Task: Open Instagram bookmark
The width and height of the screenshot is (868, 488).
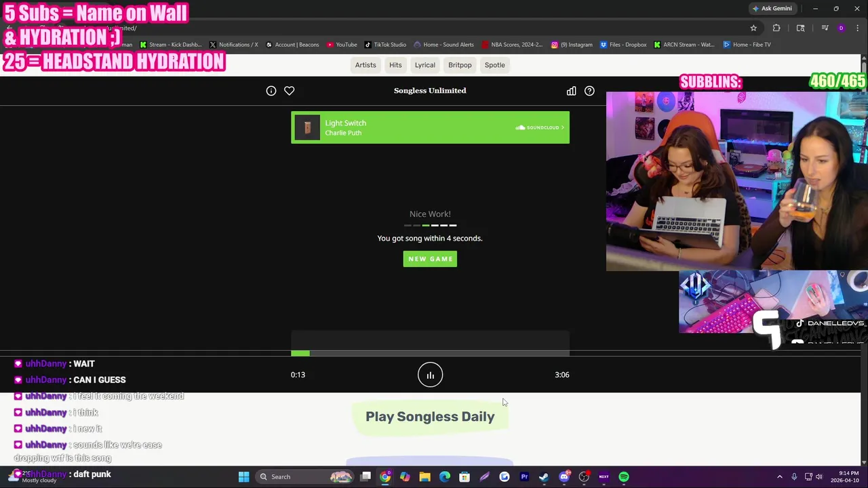Action: [x=572, y=45]
